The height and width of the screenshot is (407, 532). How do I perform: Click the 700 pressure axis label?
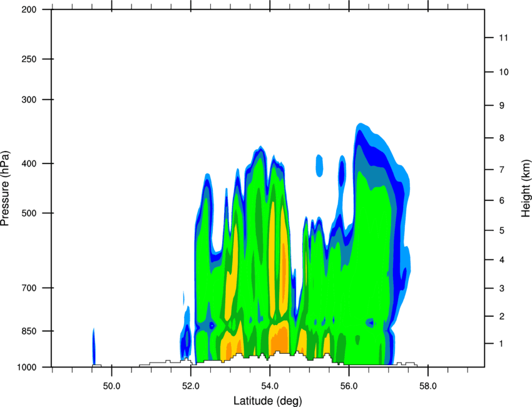[29, 288]
